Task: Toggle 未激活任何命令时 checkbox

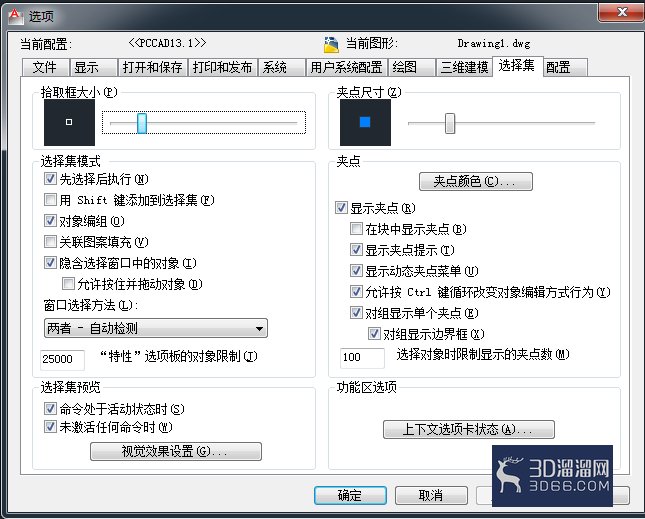Action: pos(50,426)
